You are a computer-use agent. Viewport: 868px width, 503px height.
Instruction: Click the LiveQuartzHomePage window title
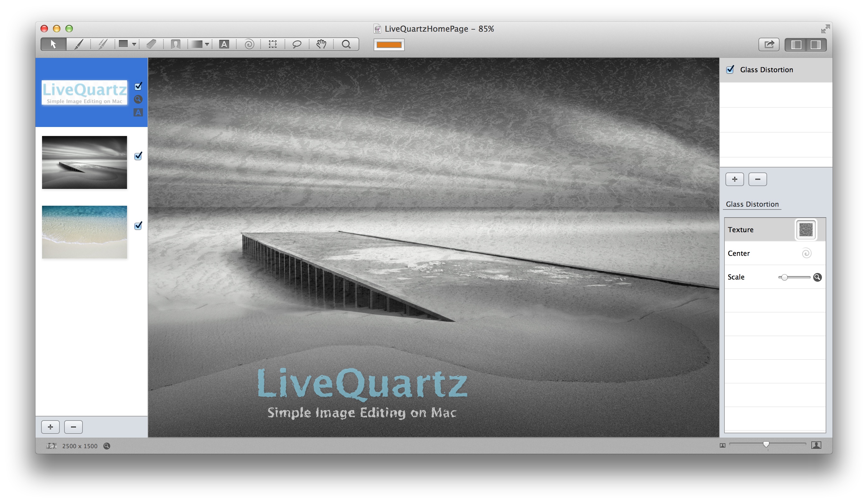click(x=439, y=29)
